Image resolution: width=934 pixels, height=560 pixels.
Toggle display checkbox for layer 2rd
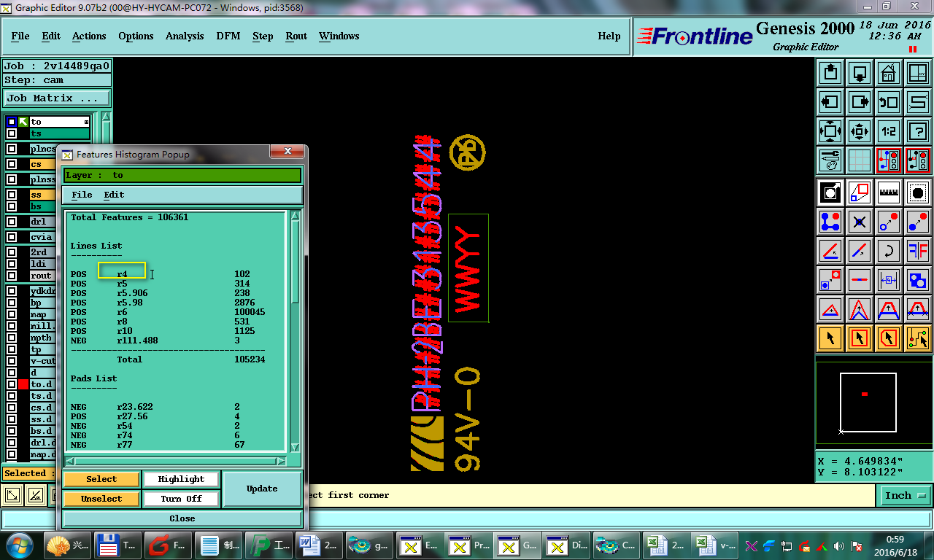coord(11,252)
